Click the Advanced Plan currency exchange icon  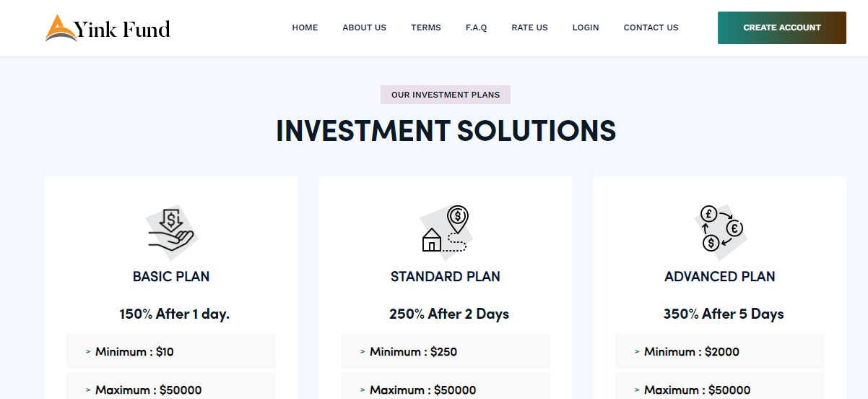click(x=721, y=228)
